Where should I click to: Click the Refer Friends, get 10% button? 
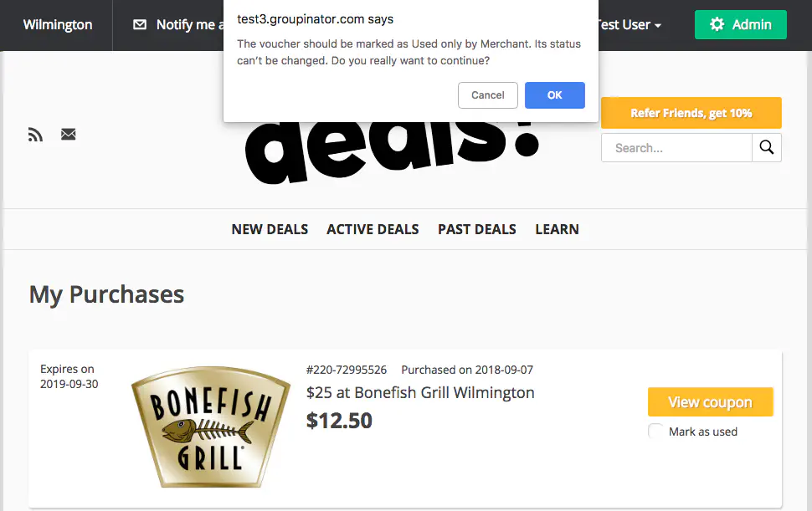[x=691, y=112]
